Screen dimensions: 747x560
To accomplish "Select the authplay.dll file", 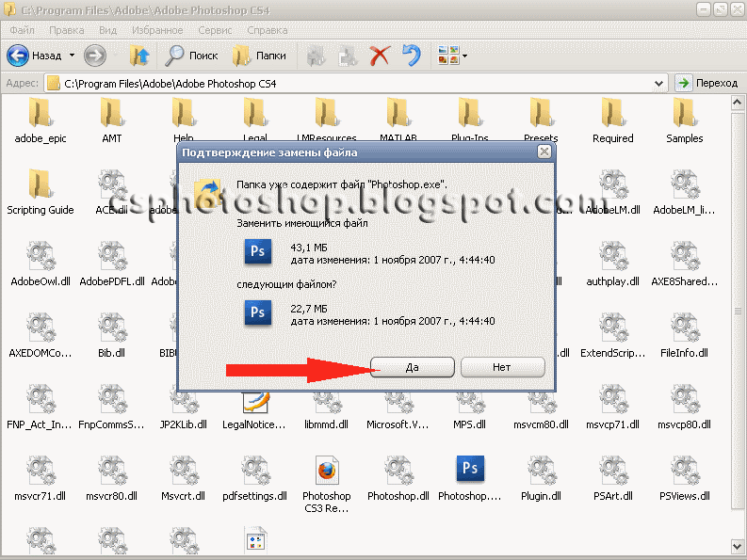I will coord(612,264).
